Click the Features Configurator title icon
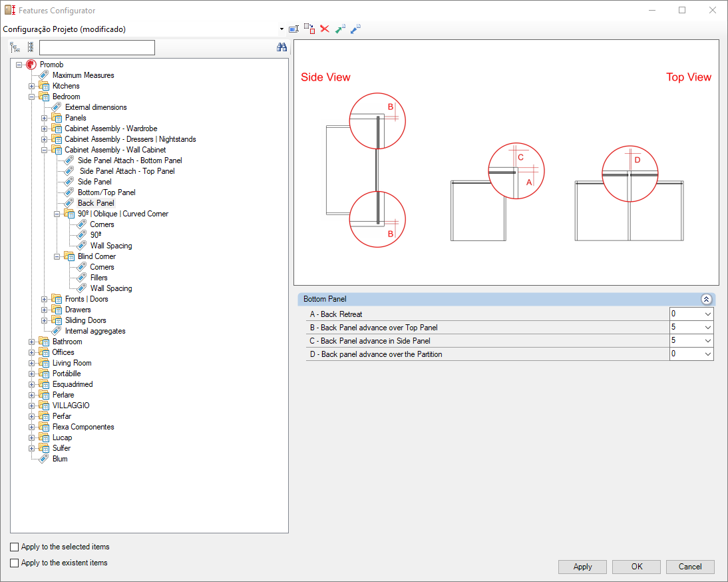Screen dimensions: 728x582 (x=10, y=10)
